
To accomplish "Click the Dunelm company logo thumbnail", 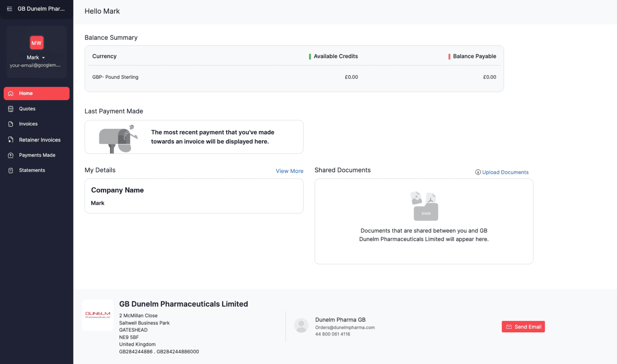I will [98, 315].
